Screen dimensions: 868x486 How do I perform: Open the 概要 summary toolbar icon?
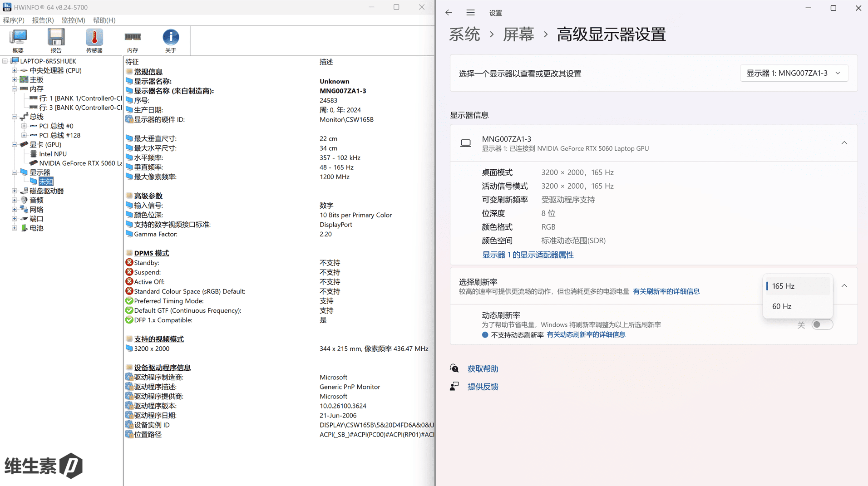18,40
